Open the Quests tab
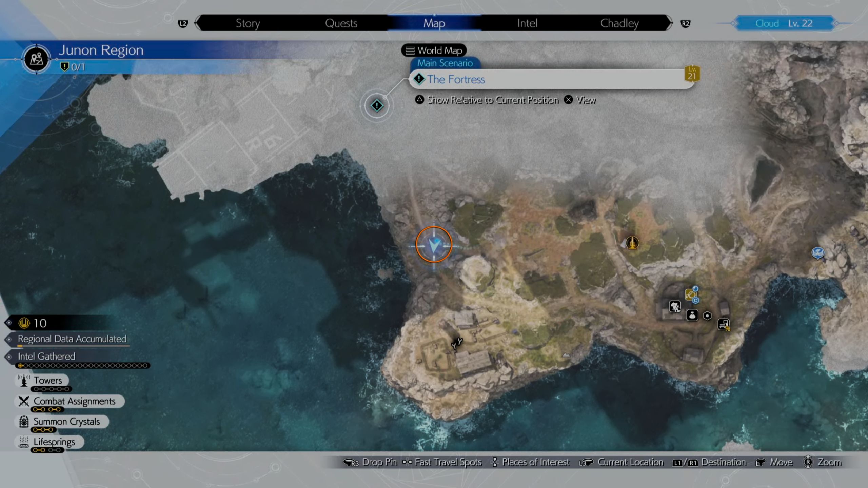The image size is (868, 488). point(341,23)
